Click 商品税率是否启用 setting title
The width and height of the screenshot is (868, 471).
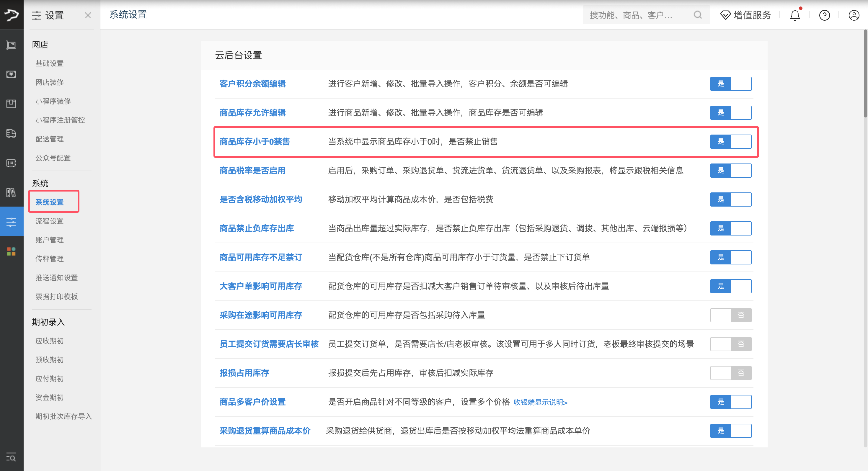[253, 171]
